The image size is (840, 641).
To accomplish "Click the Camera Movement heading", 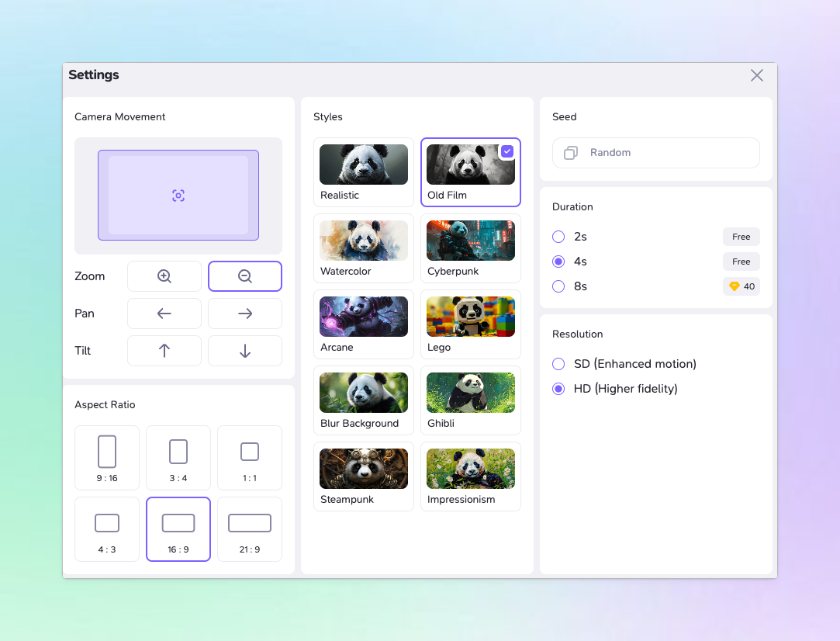I will point(120,117).
